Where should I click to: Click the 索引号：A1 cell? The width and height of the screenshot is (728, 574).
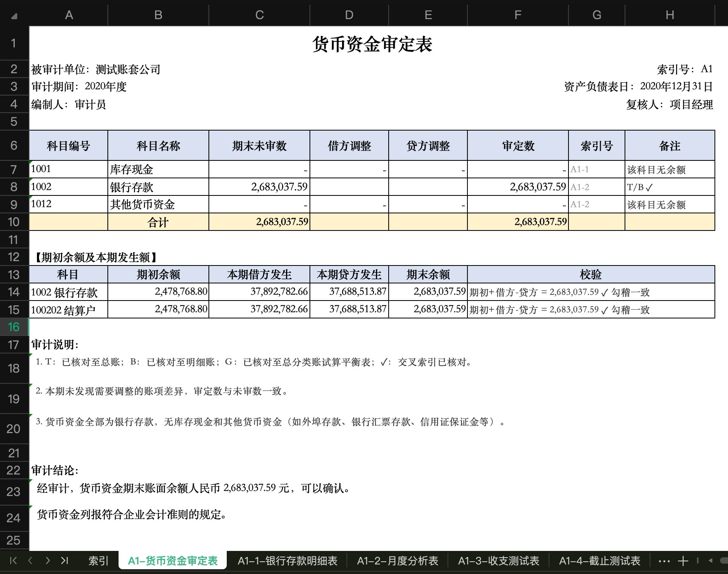coord(685,69)
